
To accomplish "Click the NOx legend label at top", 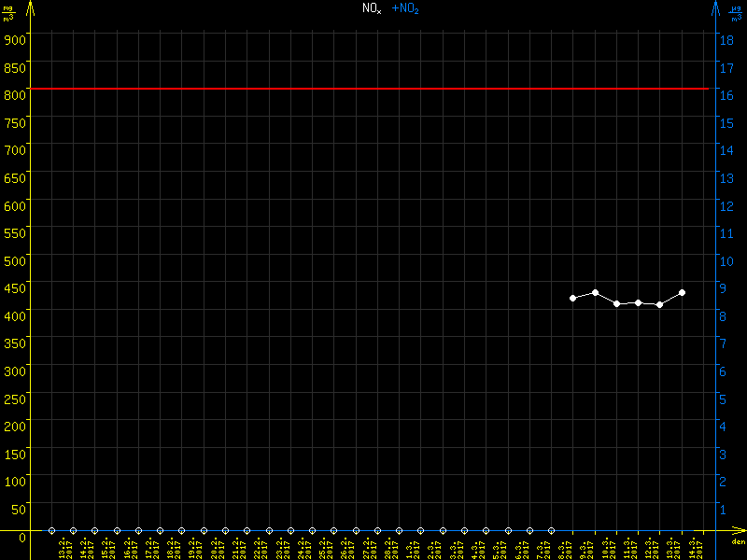I will tap(372, 8).
